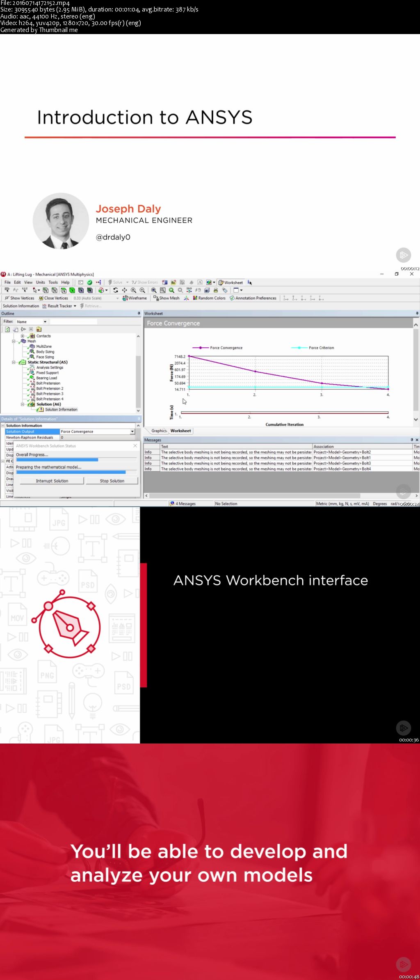This screenshot has width=420, height=980.
Task: Open the Edit menu
Action: (17, 282)
